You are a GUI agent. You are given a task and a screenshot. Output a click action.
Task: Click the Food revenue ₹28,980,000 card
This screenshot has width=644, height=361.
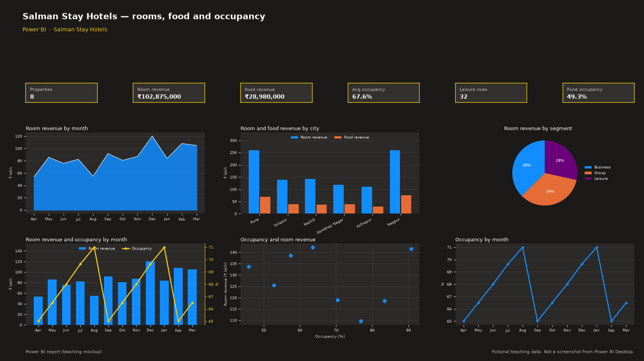click(276, 93)
